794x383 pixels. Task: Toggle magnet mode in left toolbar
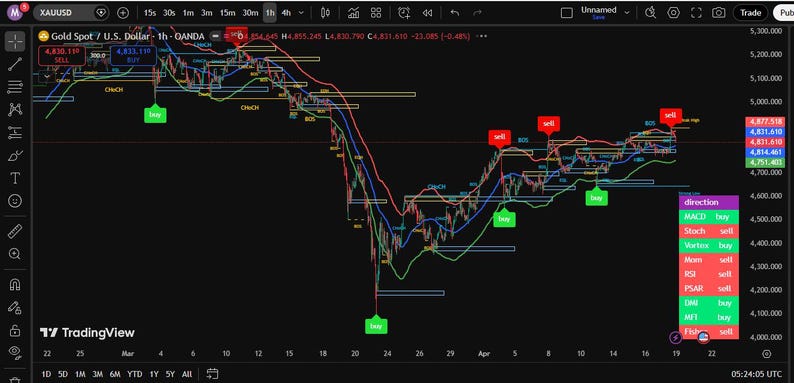pyautogui.click(x=15, y=285)
